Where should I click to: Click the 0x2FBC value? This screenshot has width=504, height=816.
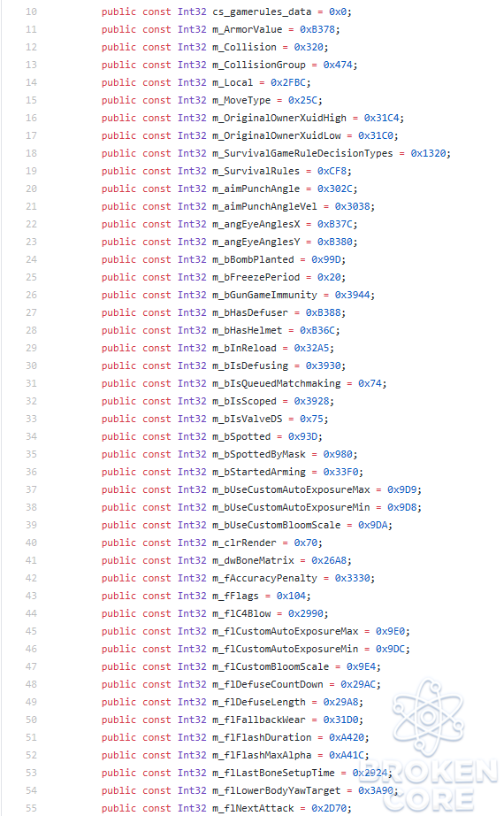[x=288, y=82]
